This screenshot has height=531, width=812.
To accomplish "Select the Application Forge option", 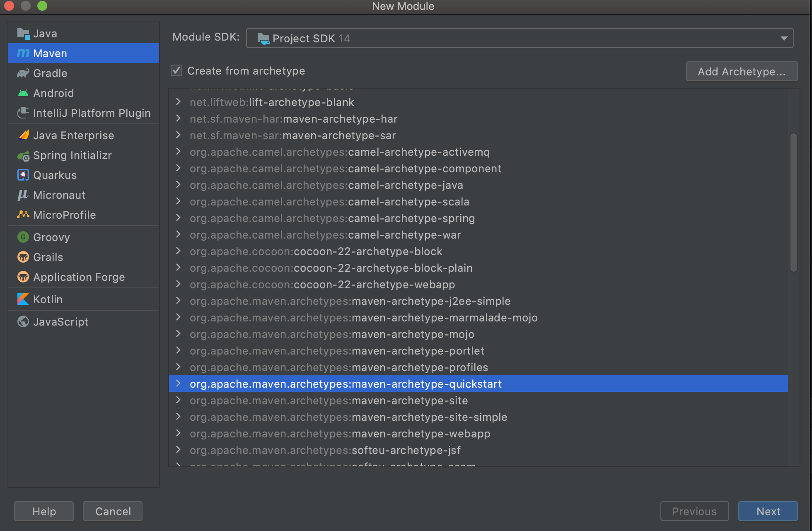I will tap(79, 277).
